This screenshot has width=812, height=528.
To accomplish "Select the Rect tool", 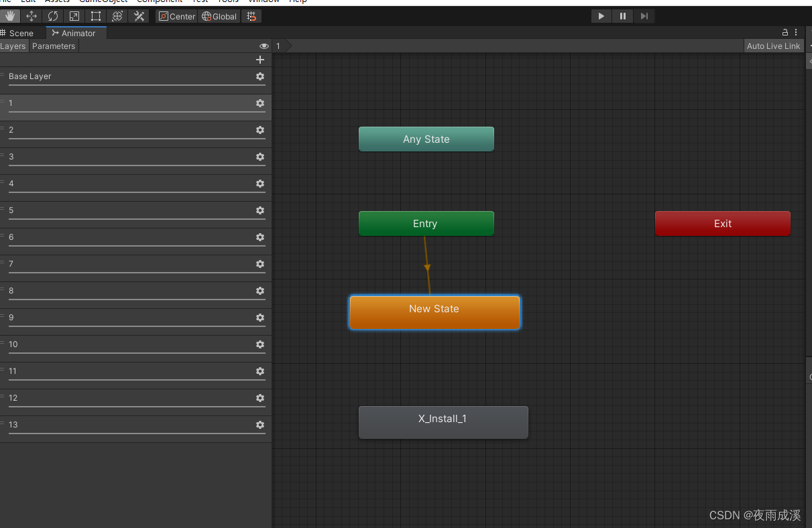I will (95, 16).
